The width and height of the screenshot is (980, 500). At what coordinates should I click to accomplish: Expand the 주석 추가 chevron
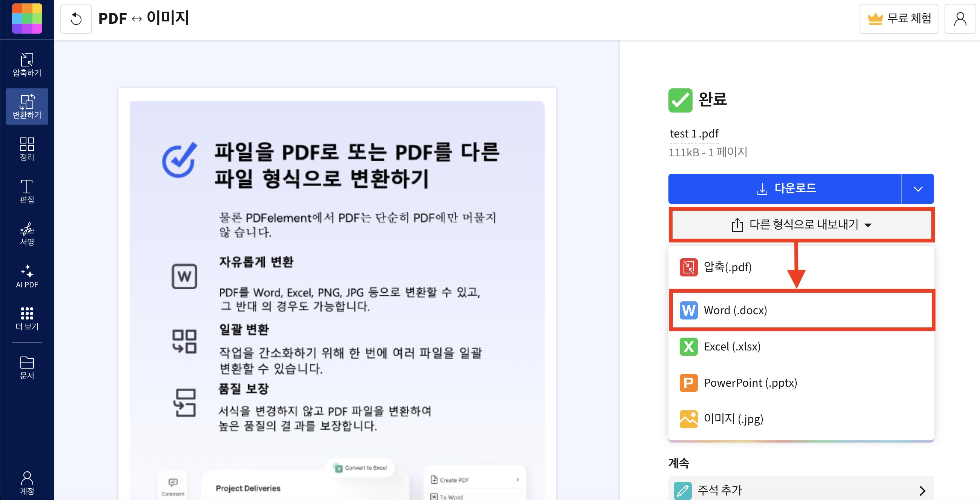(x=922, y=490)
